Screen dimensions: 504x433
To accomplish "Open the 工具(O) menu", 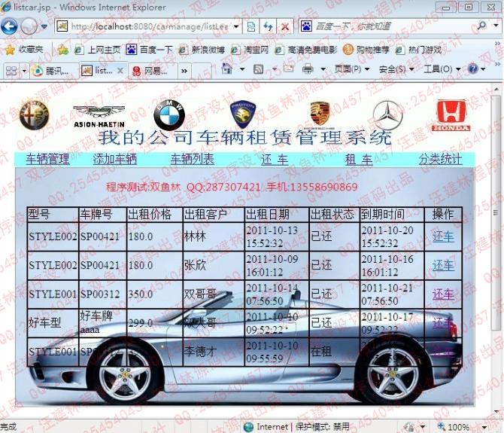I will coord(442,69).
